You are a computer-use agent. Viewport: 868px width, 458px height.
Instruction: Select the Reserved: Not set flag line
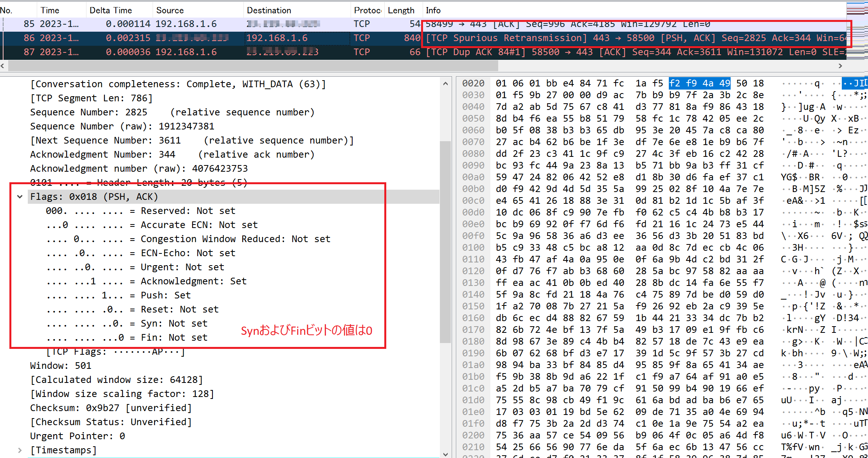click(x=140, y=211)
